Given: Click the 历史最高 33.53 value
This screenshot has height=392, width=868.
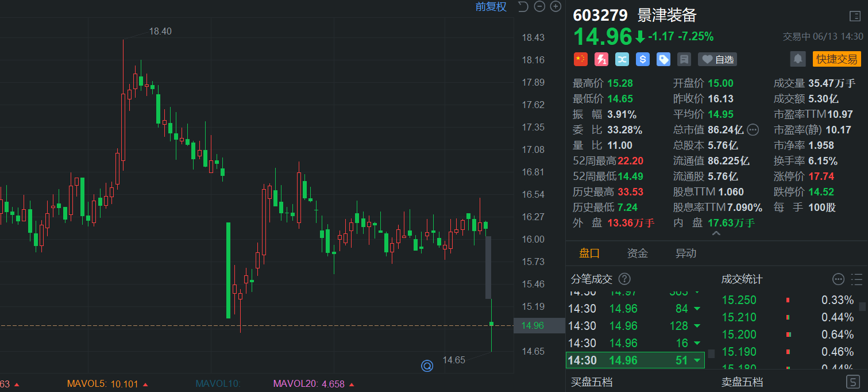Looking at the screenshot, I should tap(630, 192).
